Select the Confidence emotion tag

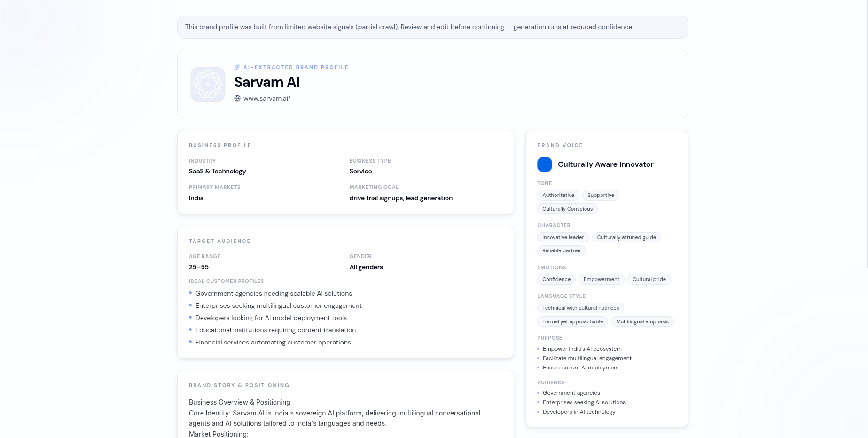556,280
